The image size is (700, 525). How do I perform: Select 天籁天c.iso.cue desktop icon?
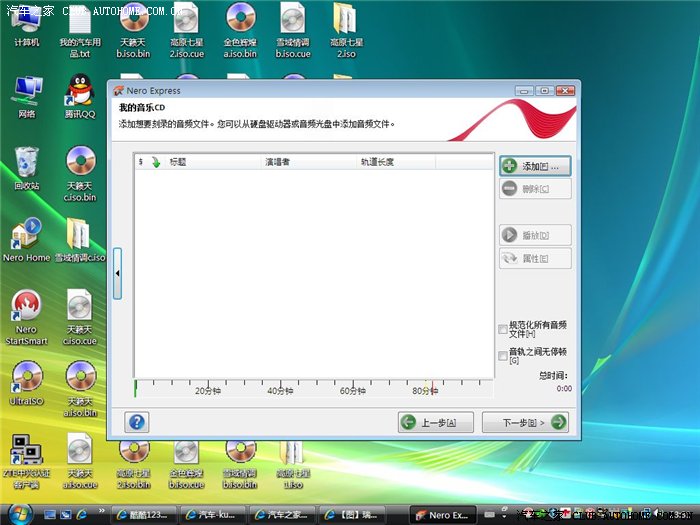tap(80, 317)
